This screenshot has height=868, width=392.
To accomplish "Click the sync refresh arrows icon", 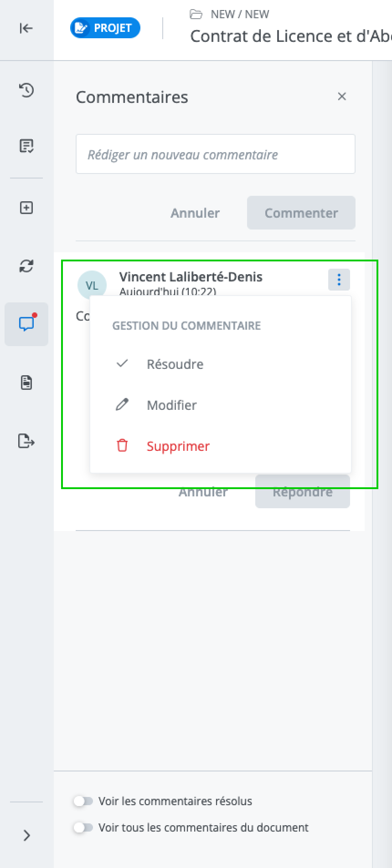I will [26, 266].
